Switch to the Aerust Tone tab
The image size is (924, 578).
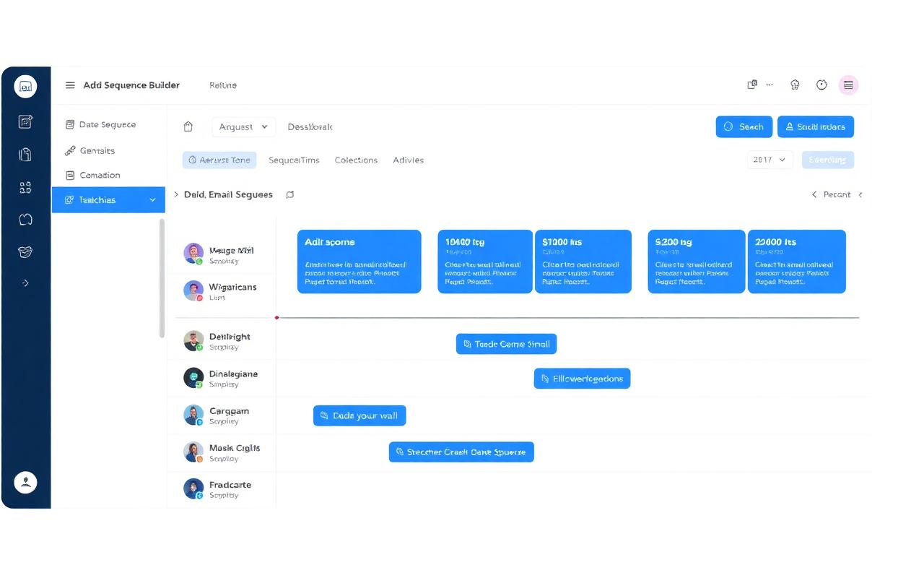click(219, 160)
